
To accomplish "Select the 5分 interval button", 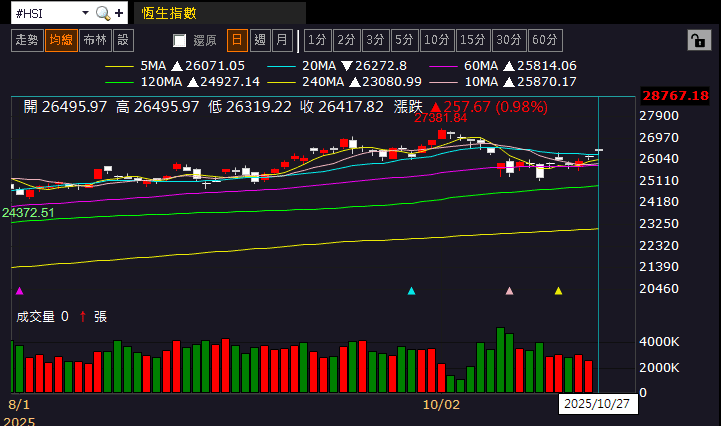I will pos(405,40).
